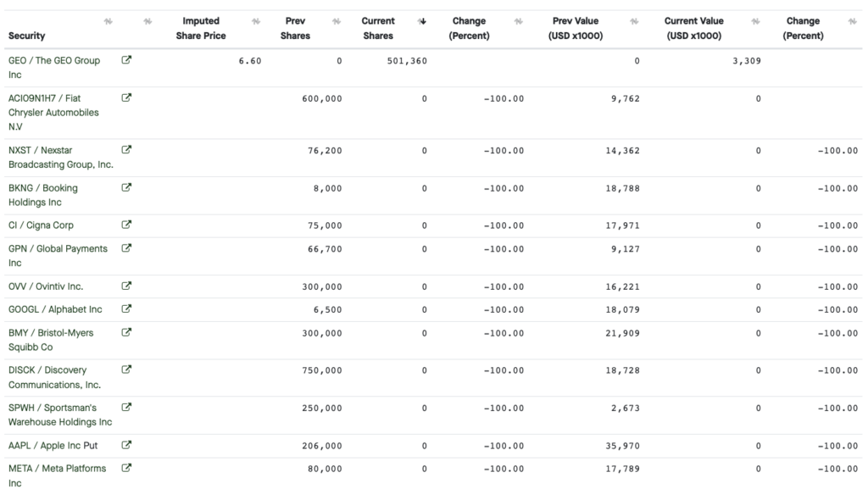Open external link icon for GEO Group
The image size is (868, 489).
tap(126, 59)
